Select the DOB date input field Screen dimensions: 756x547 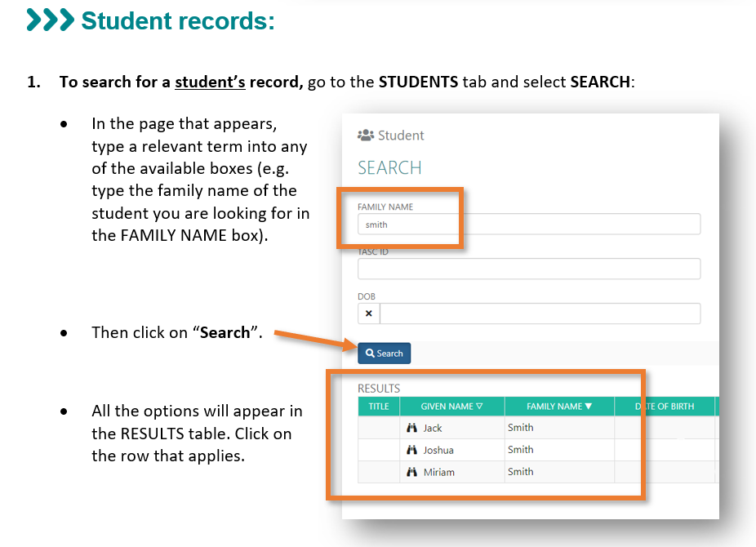tap(540, 314)
